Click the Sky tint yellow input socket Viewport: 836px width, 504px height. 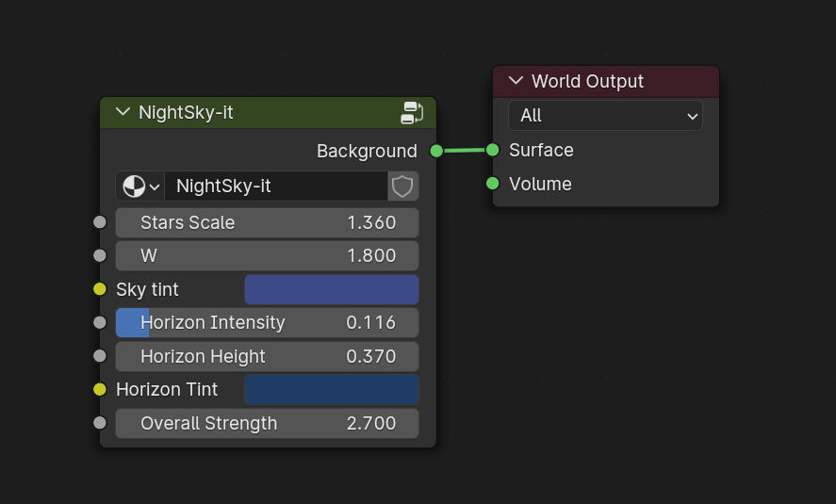coord(100,289)
